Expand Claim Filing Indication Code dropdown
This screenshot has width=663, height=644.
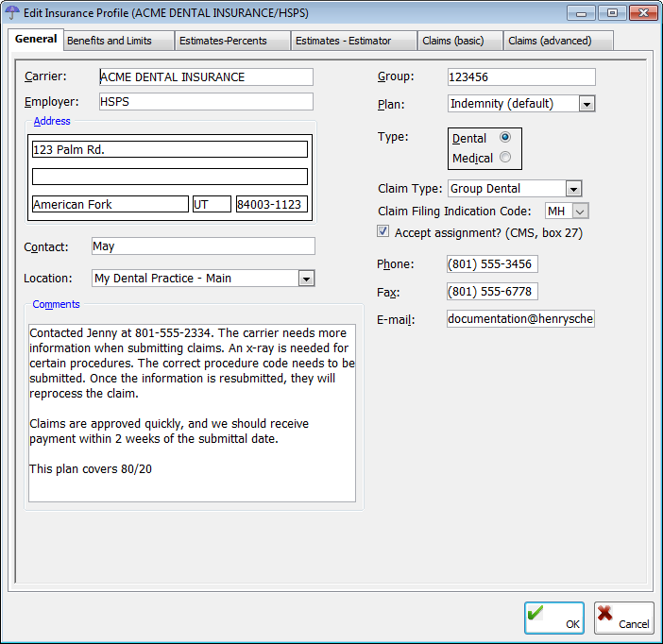click(x=580, y=212)
